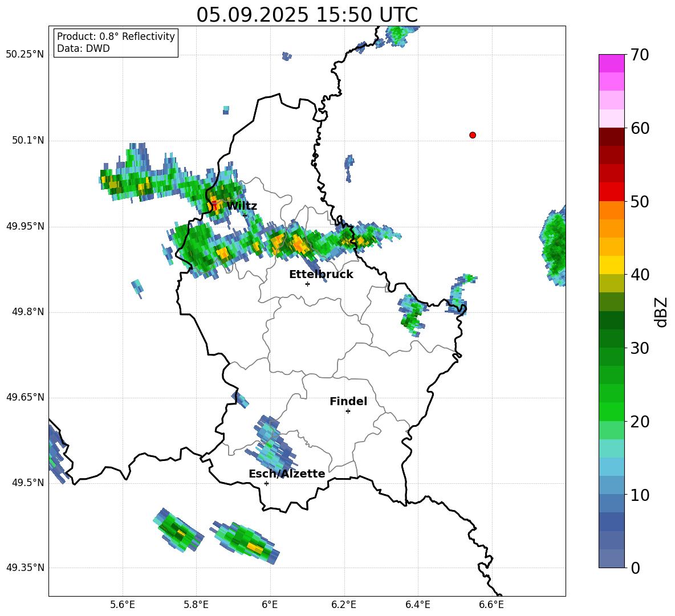Click the 0 value on the colorbar
This screenshot has height=616, width=675.
(x=636, y=568)
